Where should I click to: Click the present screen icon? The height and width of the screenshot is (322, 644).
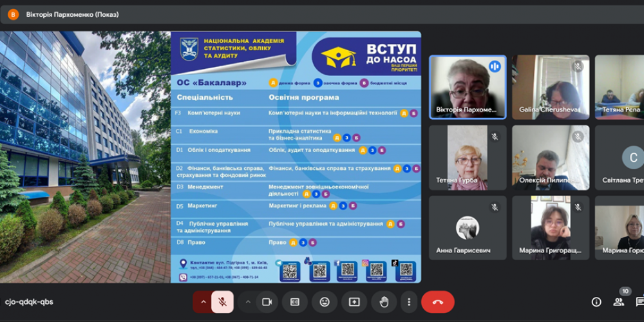coord(354,301)
